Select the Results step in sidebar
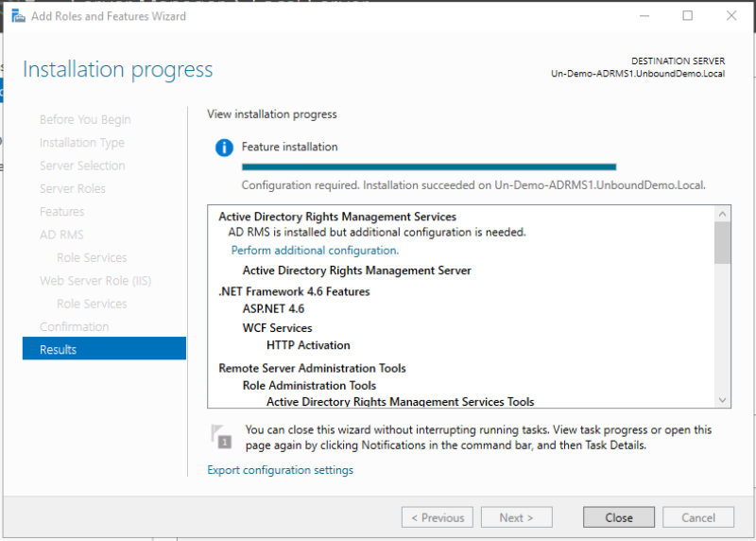 tap(104, 349)
